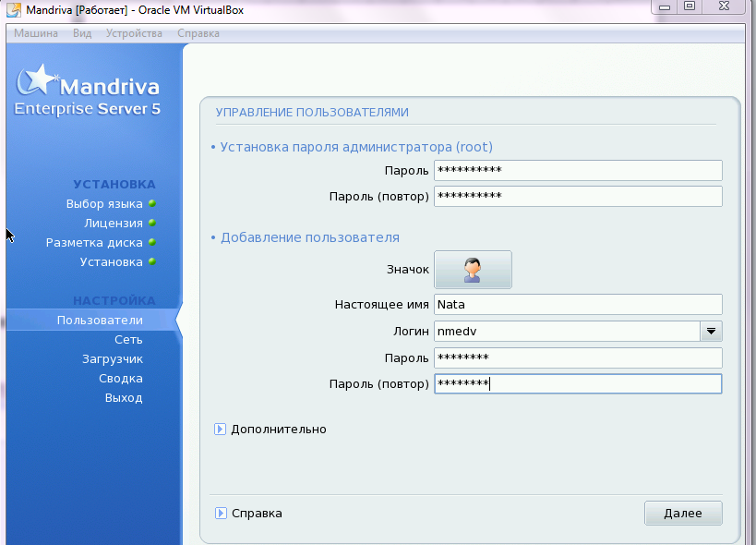Click green status dot beside Лицензия
756x545 pixels.
click(152, 223)
